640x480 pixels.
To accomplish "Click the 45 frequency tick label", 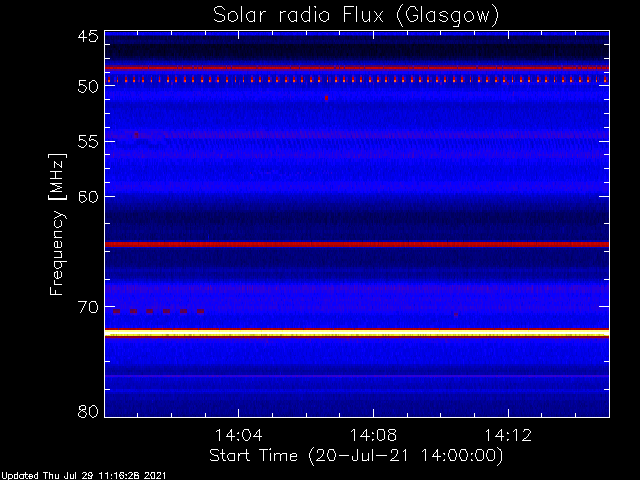I will (88, 37).
